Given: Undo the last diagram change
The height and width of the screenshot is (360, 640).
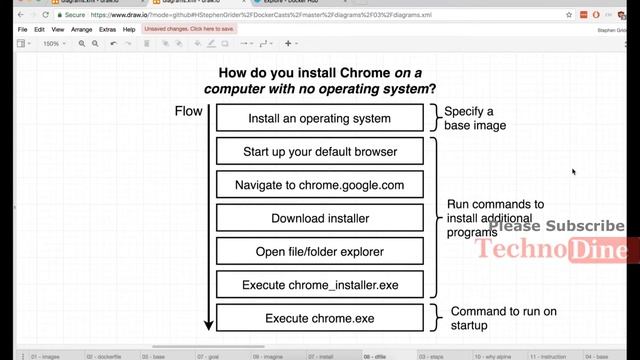Looking at the screenshot, I should pyautogui.click(x=113, y=43).
